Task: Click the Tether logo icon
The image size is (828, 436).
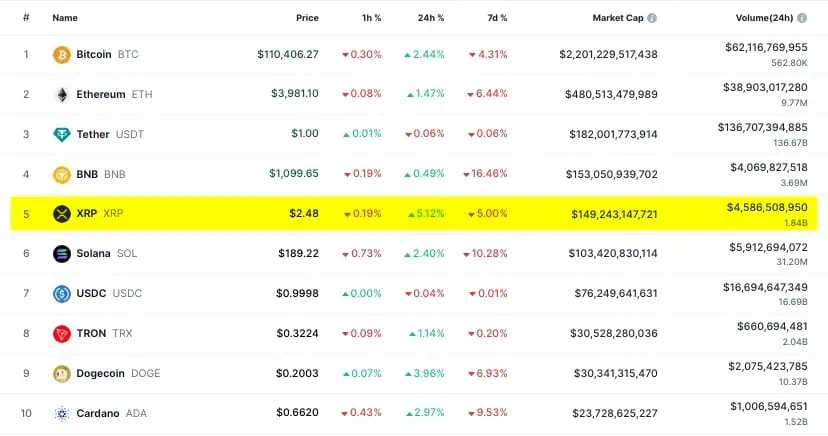Action: [61, 134]
